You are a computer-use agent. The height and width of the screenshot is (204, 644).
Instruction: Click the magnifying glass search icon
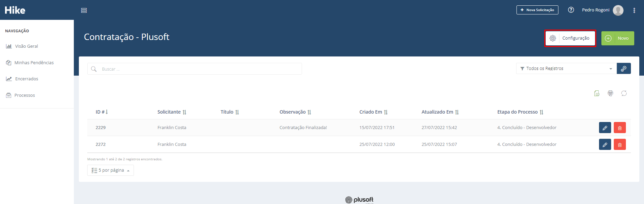click(x=94, y=69)
